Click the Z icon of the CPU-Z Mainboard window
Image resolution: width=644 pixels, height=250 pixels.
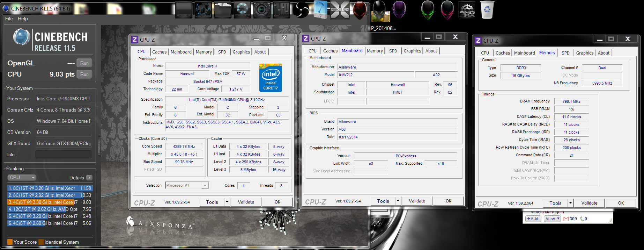pos(306,38)
